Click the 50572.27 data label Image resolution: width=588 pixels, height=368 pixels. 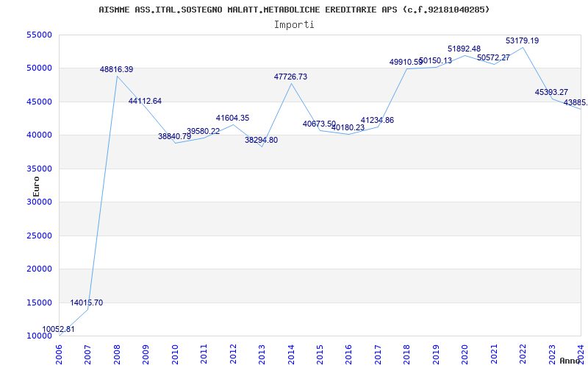(x=493, y=58)
